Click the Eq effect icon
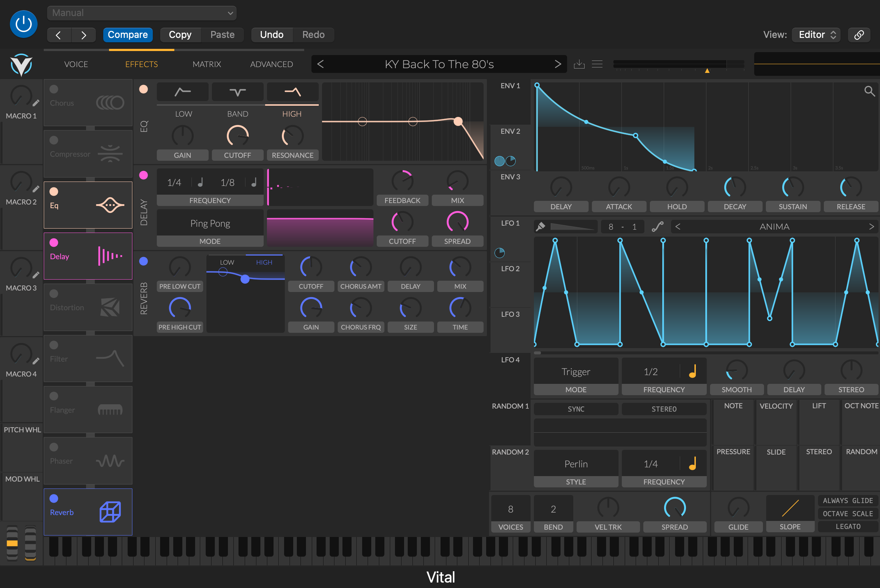This screenshot has width=880, height=588. 110,205
